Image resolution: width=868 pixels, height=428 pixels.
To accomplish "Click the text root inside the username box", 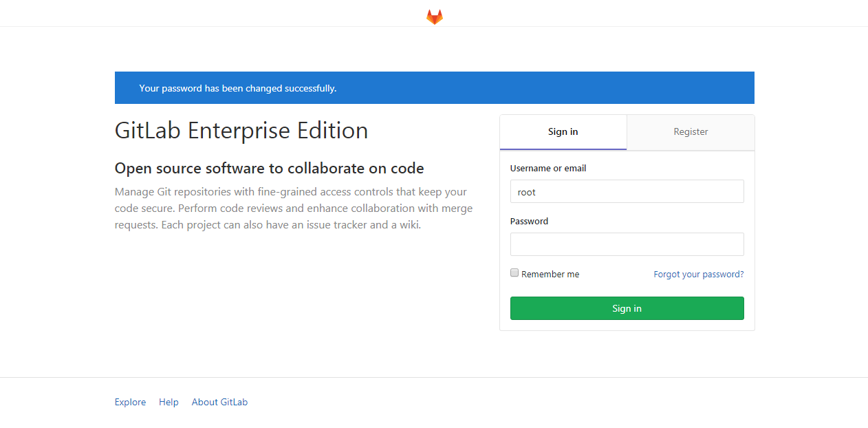I will 527,192.
